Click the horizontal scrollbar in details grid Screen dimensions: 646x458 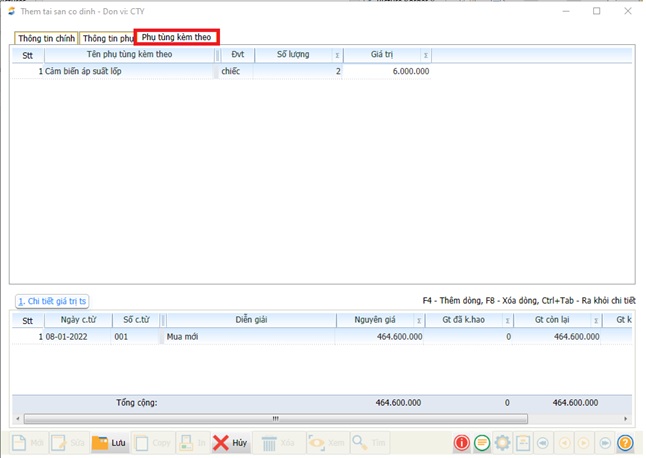point(275,419)
